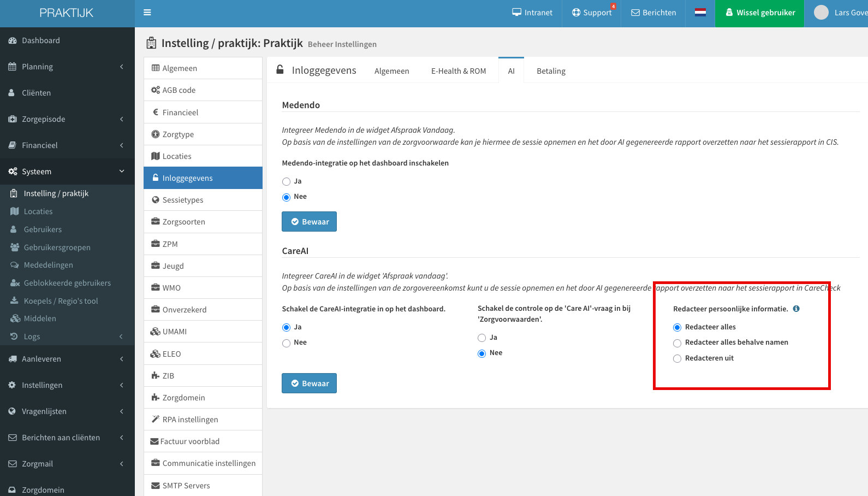
Task: Open Intranet monitor icon link
Action: (x=532, y=13)
